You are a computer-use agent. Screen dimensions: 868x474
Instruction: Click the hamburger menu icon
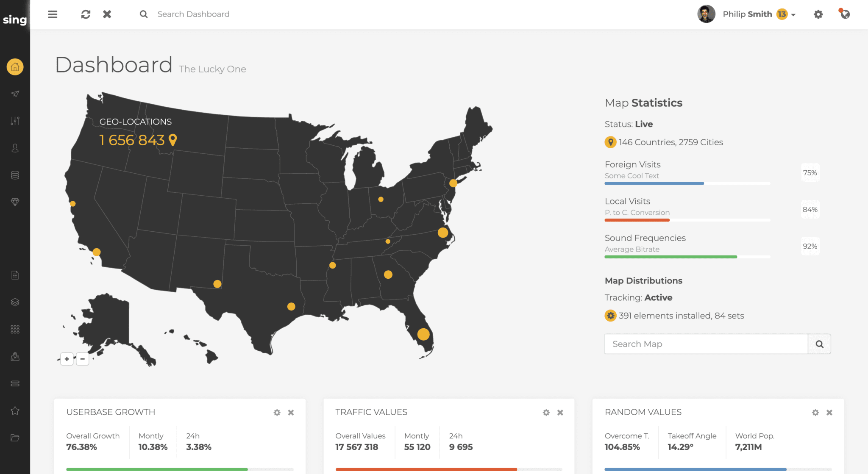click(x=53, y=14)
